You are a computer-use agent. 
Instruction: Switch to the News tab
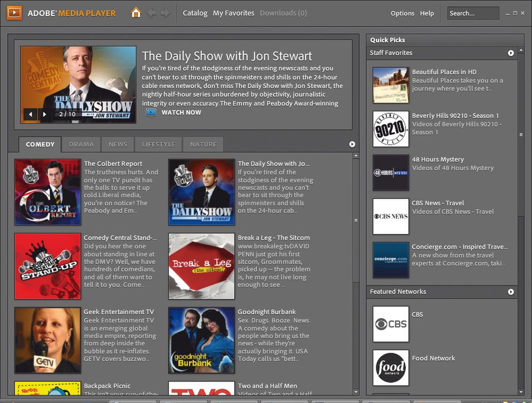point(118,144)
